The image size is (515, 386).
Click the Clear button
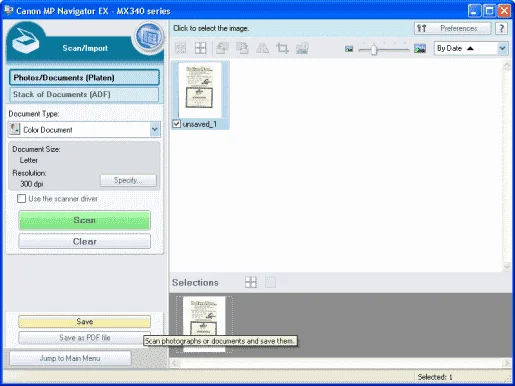85,241
